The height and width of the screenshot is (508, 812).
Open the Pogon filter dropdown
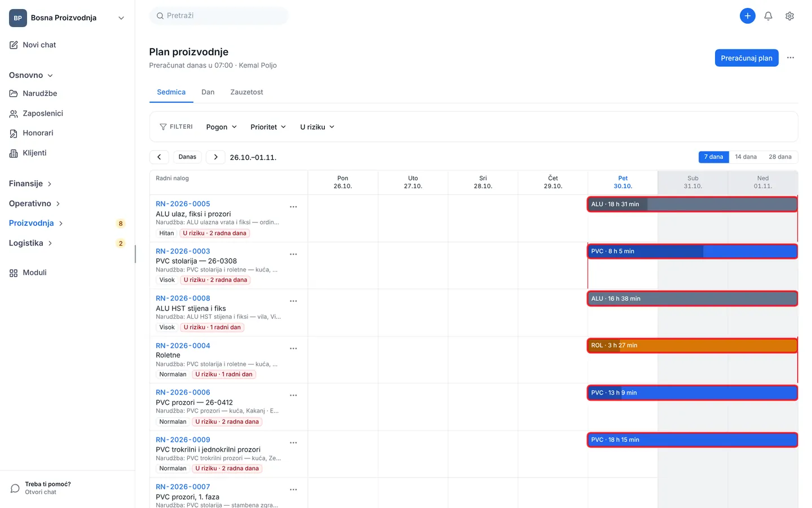coord(221,127)
